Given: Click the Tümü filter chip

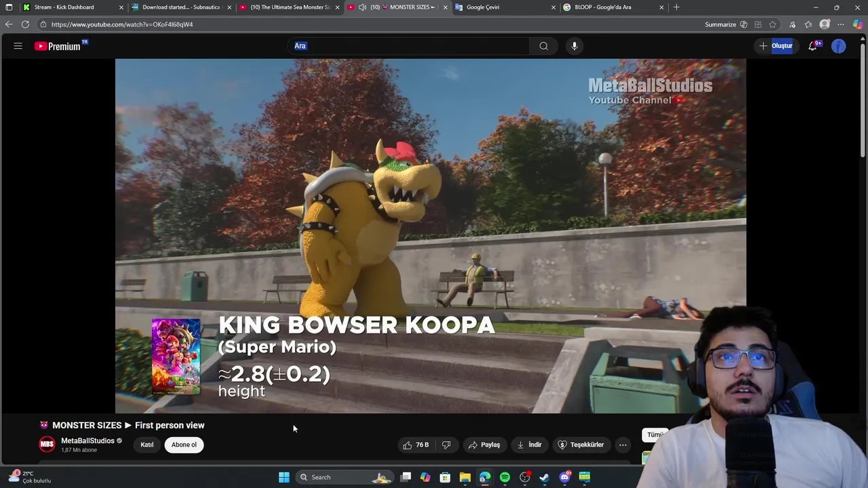Looking at the screenshot, I should [x=654, y=434].
